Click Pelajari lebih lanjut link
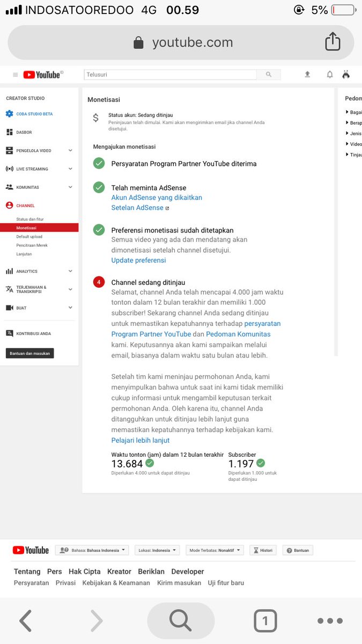Screen dimensions: 362x644 click(x=141, y=440)
